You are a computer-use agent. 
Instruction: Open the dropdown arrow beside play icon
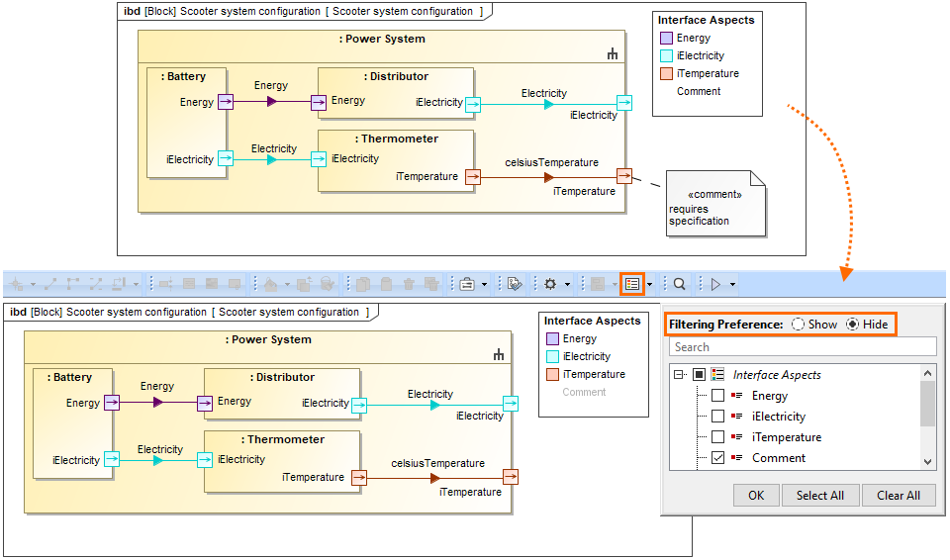[x=733, y=285]
